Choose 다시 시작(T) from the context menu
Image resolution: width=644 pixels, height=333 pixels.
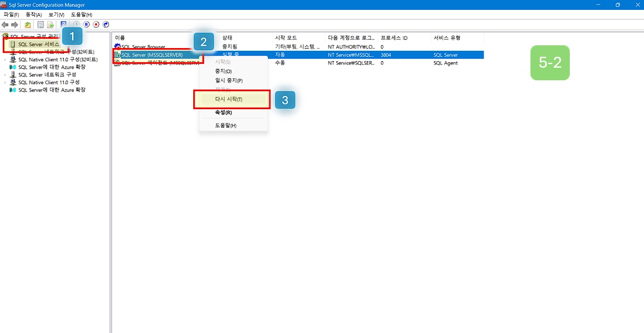point(229,99)
